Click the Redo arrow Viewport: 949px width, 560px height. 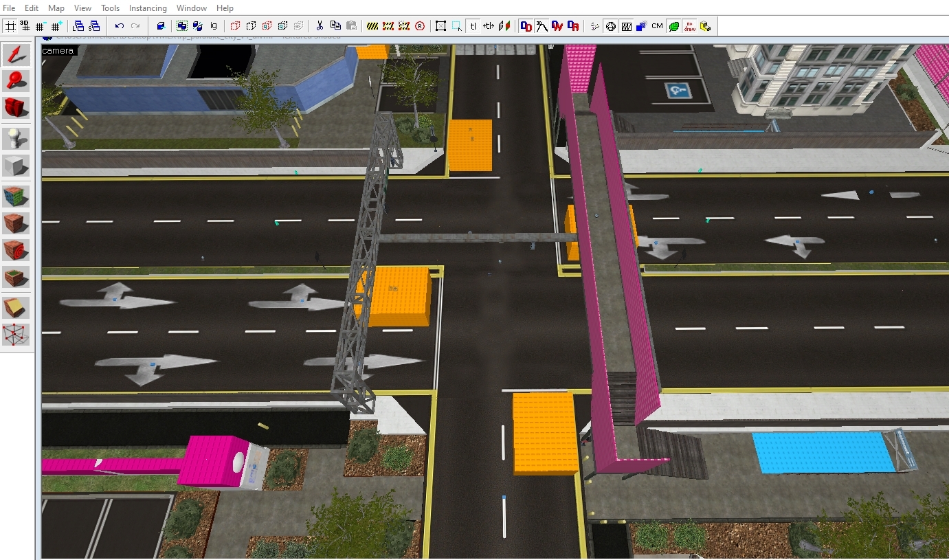click(x=135, y=26)
